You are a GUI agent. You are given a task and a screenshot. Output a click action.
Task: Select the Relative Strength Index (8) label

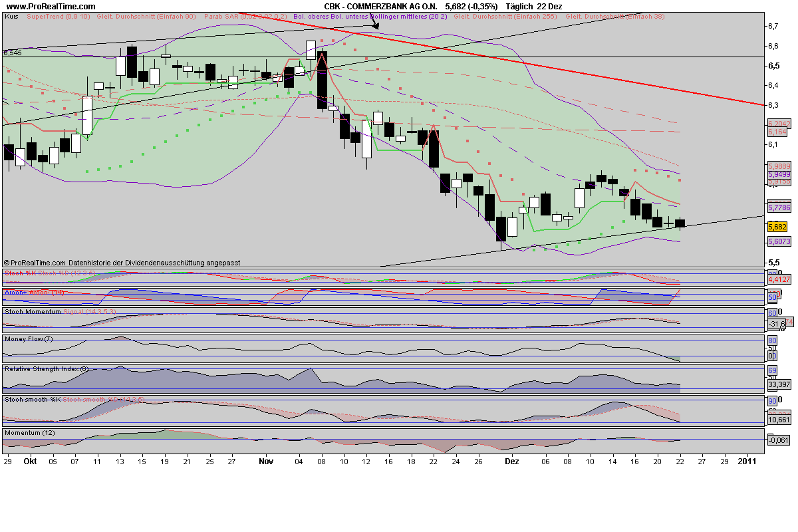[x=47, y=368]
